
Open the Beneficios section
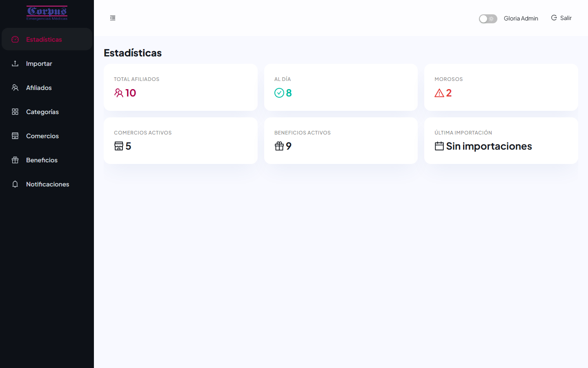(x=47, y=160)
